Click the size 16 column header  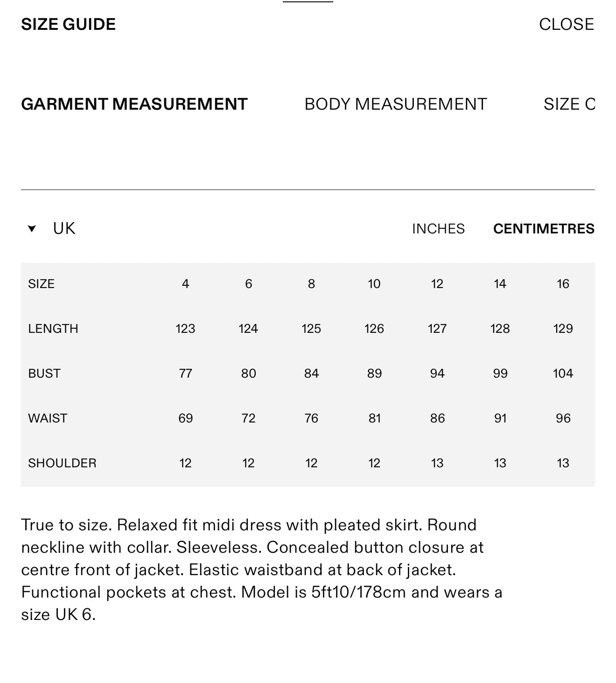(563, 284)
